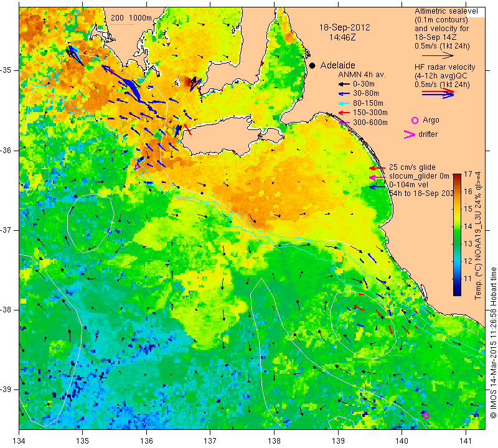
Task: Click the '(0.1m contours)' legend text
Action: click(441, 20)
